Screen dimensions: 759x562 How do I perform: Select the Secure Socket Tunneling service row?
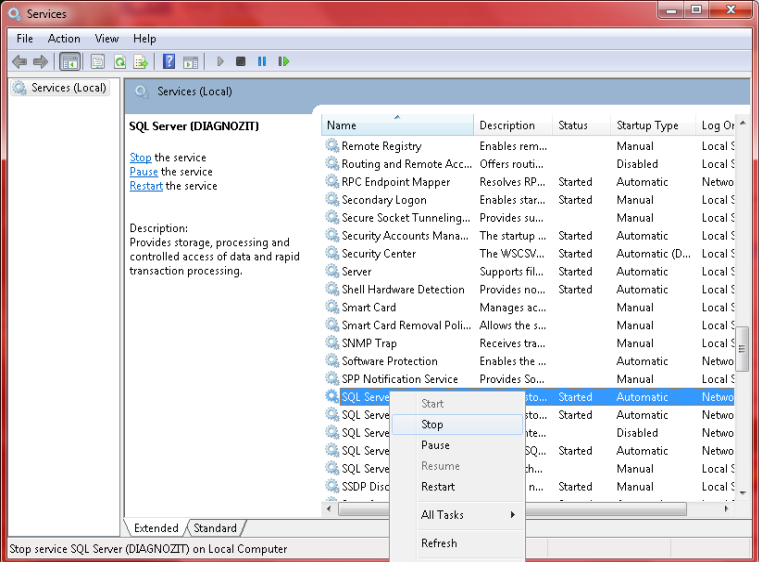pyautogui.click(x=529, y=217)
